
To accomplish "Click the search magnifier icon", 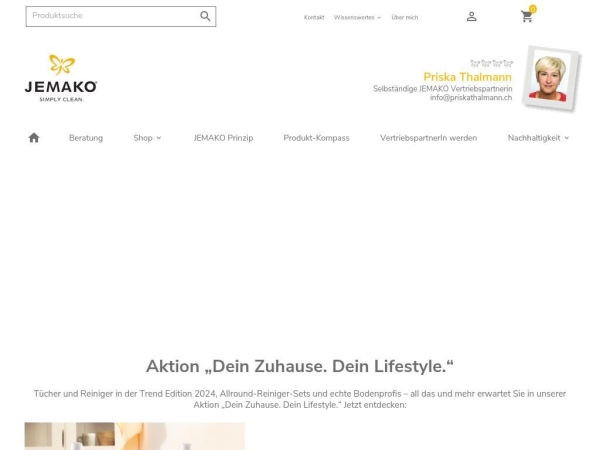I will pyautogui.click(x=205, y=16).
